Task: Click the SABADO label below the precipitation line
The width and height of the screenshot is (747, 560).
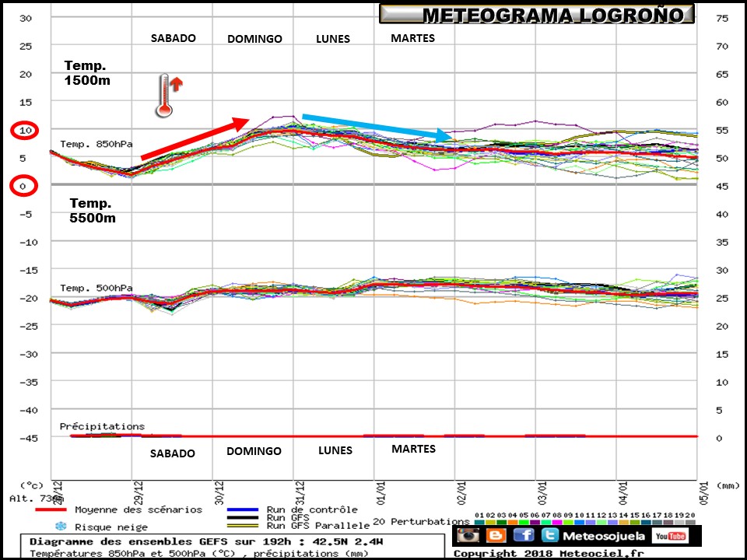Action: [173, 453]
